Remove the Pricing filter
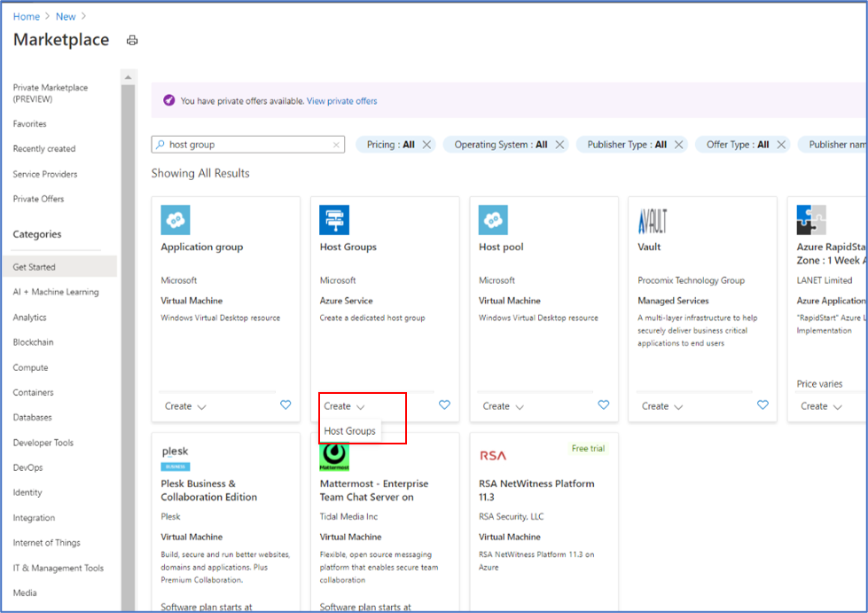The image size is (868, 613). click(426, 145)
